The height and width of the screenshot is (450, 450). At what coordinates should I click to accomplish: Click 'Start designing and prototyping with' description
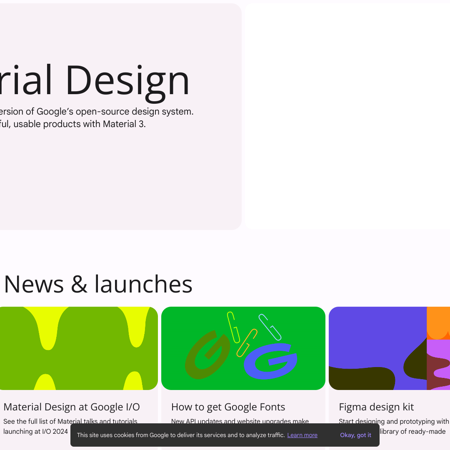coord(394,421)
